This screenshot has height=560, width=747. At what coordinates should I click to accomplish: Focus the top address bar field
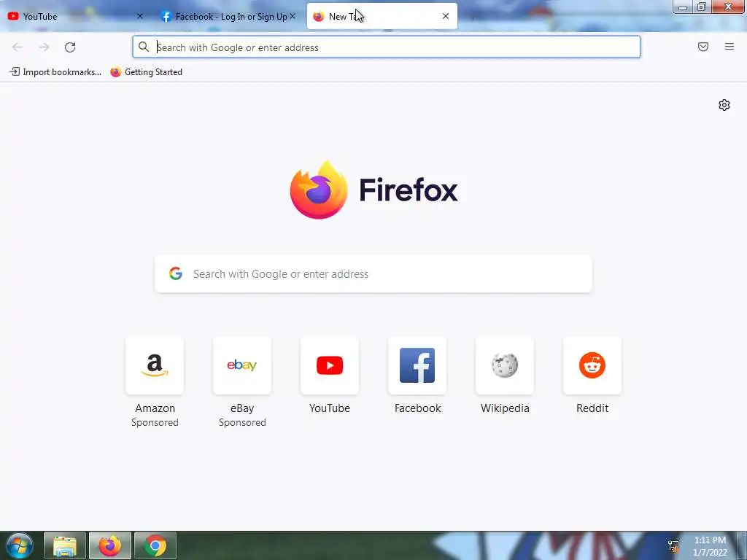(x=387, y=47)
